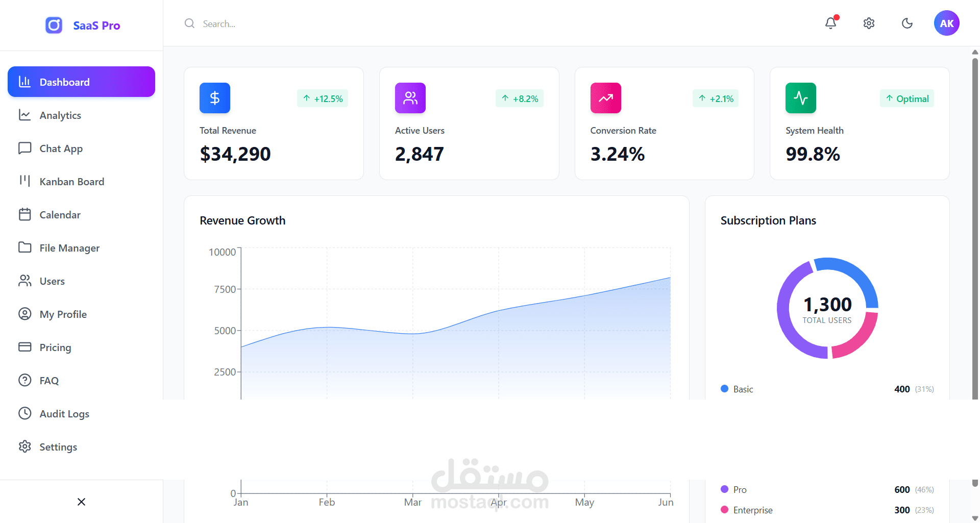
Task: Click the search magnifier icon
Action: click(x=189, y=23)
